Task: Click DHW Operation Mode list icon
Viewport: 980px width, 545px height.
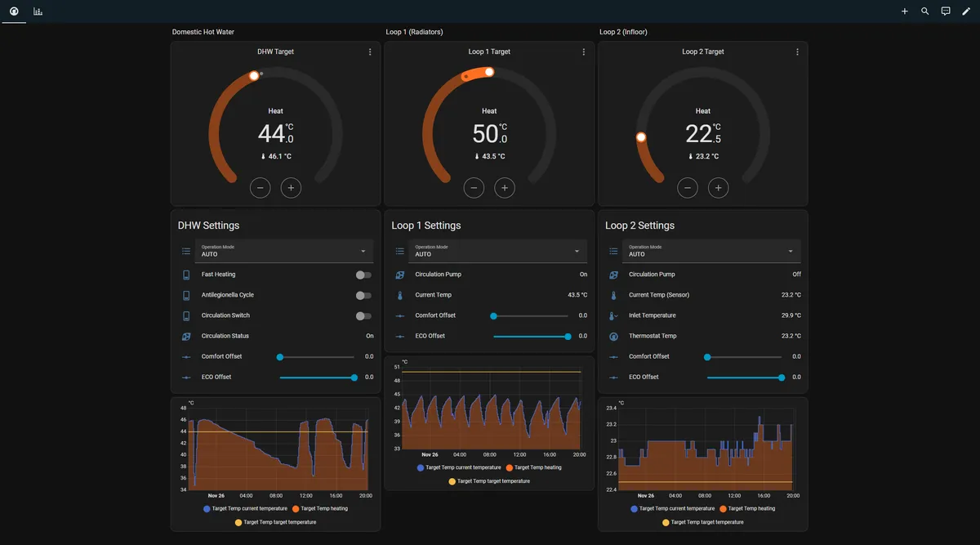Action: [x=186, y=251]
